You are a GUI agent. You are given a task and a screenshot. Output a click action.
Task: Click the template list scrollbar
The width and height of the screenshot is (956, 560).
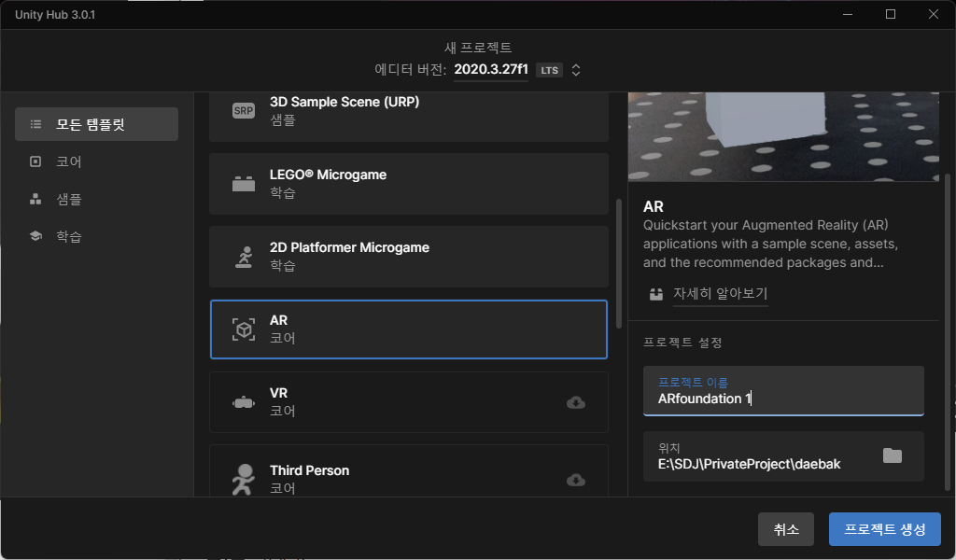(619, 262)
